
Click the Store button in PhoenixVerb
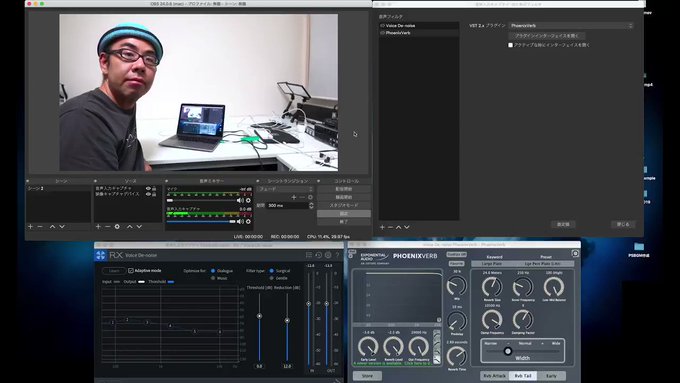367,376
